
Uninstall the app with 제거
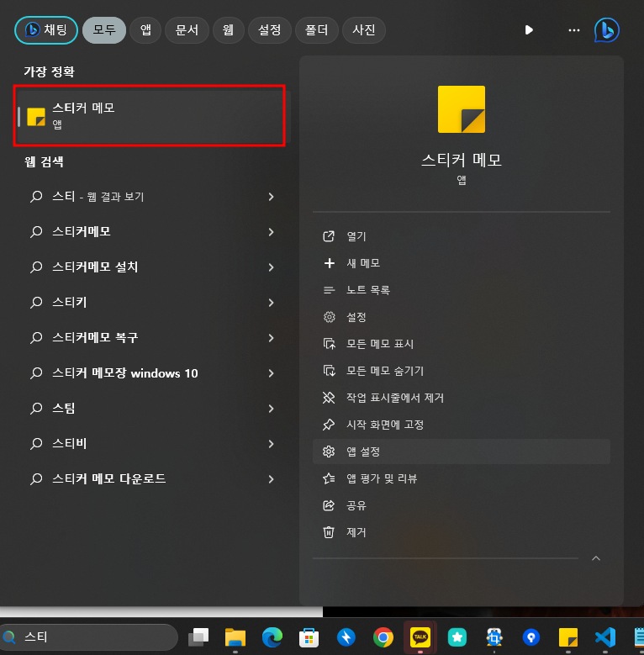(461, 532)
